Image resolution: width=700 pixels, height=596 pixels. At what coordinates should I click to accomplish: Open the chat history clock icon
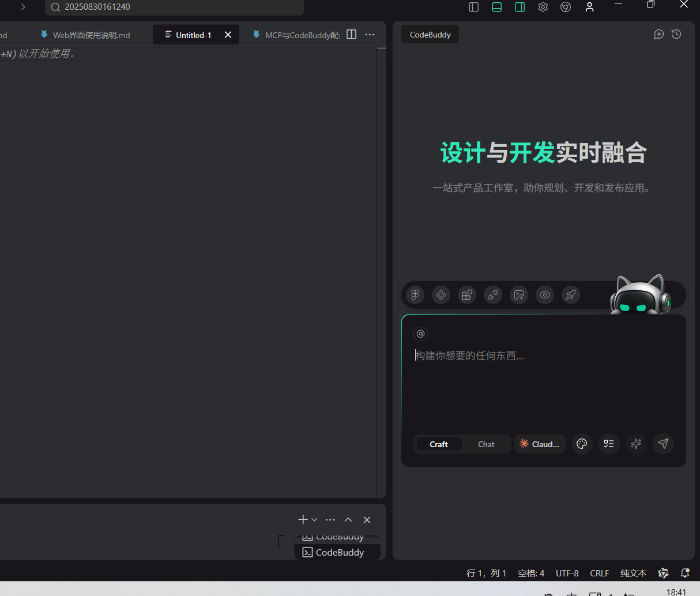point(676,35)
